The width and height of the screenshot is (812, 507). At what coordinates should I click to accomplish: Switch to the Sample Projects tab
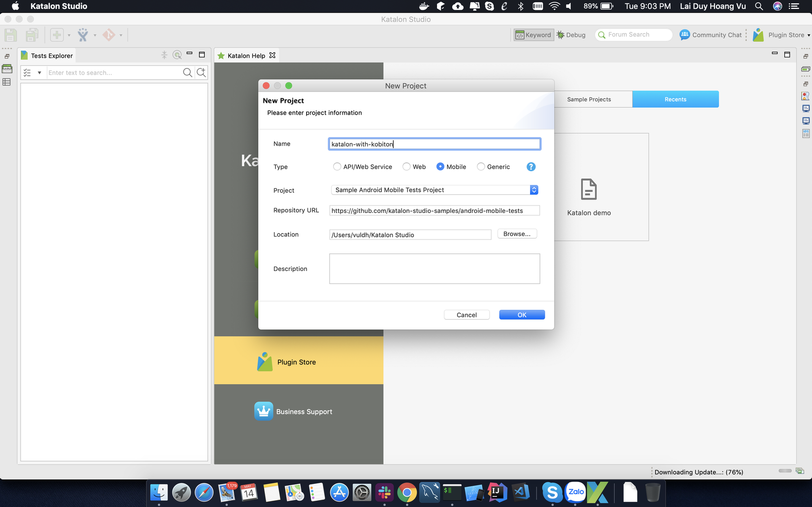click(589, 99)
